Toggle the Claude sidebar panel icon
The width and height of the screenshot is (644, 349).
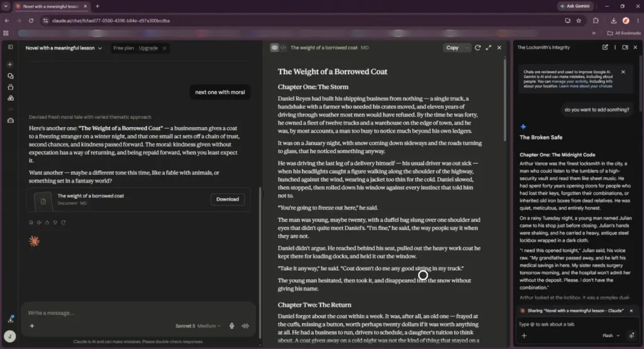click(x=10, y=47)
